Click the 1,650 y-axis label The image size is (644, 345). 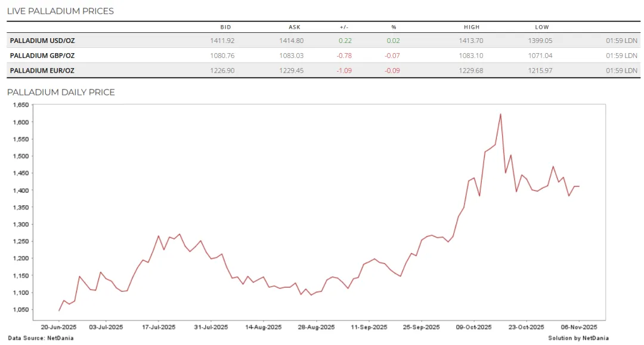(20, 105)
